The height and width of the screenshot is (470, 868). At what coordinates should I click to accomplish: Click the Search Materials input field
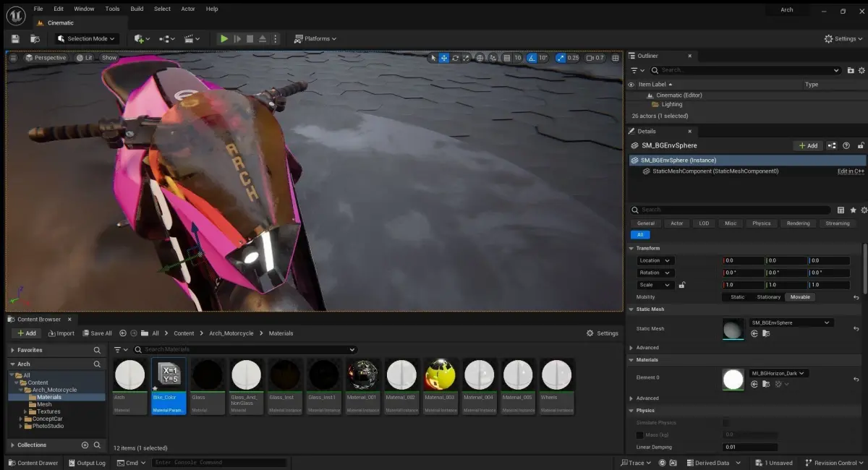click(245, 349)
